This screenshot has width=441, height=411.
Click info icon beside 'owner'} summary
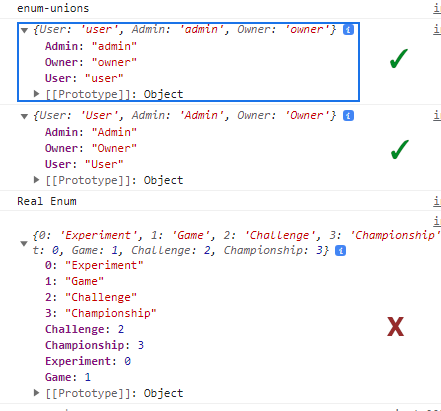348,30
